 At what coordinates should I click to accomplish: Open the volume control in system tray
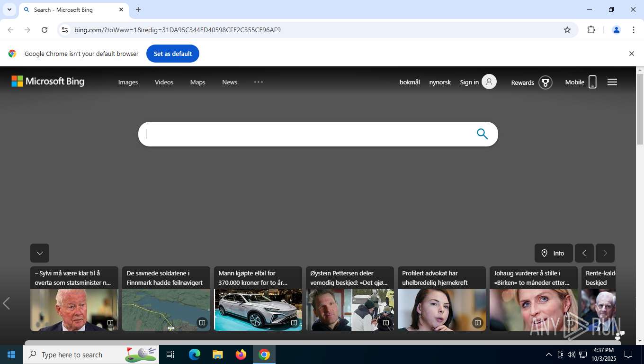pos(572,355)
